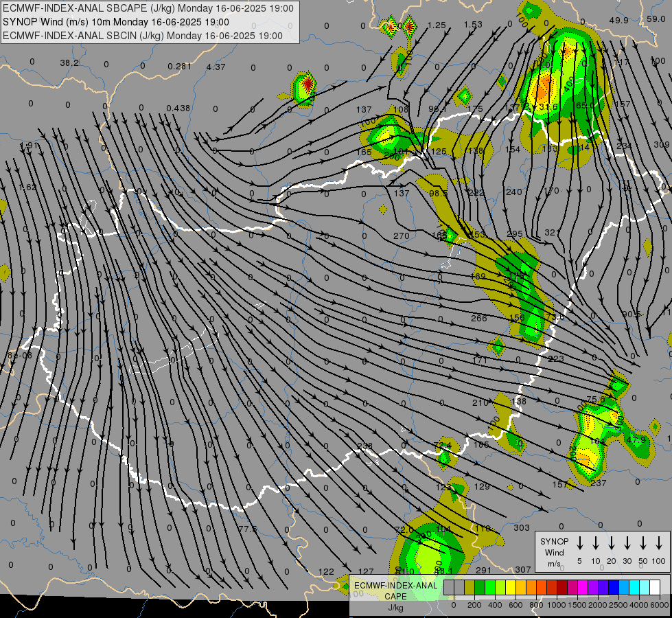Click the 122 value on the map
The image size is (672, 618).
pos(326,571)
